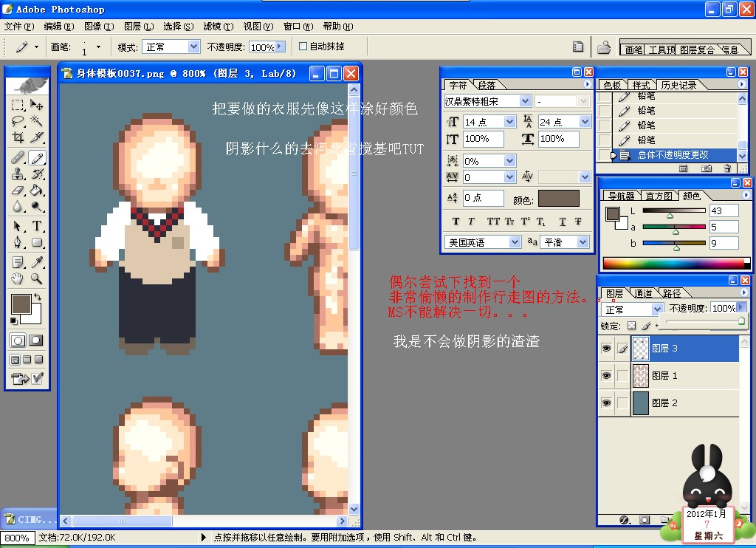Screen dimensions: 756x548
Task: Add layer style at Layers panel bottom
Action: click(x=625, y=520)
